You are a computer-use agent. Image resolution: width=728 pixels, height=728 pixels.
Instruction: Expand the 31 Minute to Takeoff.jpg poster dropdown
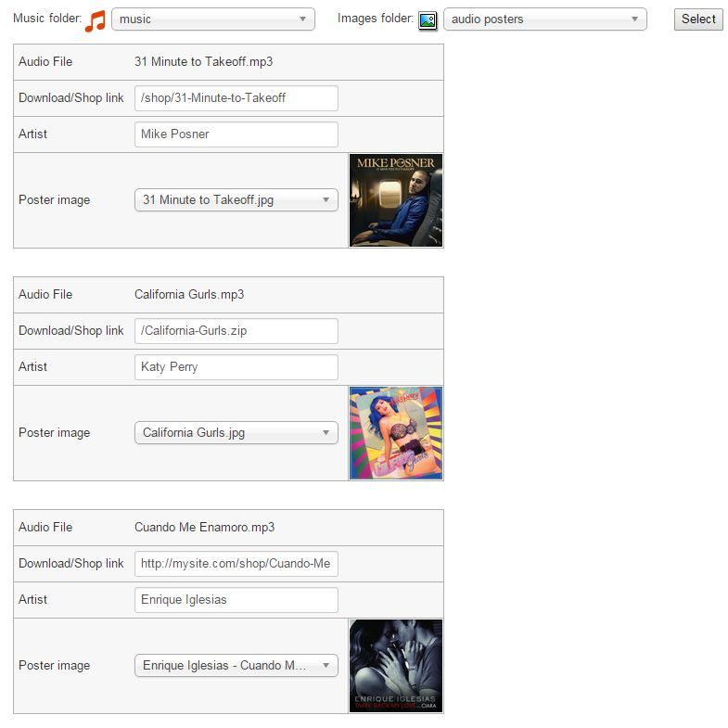[x=236, y=200]
